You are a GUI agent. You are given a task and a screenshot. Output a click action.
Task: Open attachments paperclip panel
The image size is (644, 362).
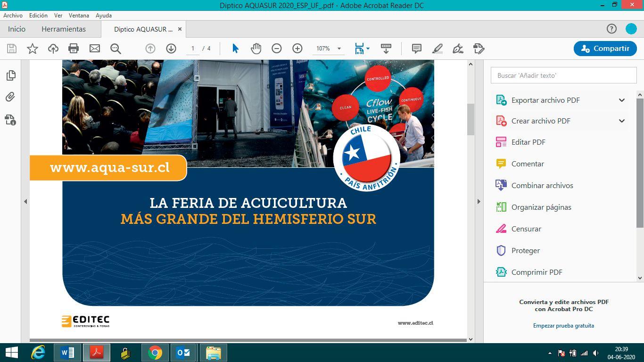(10, 97)
